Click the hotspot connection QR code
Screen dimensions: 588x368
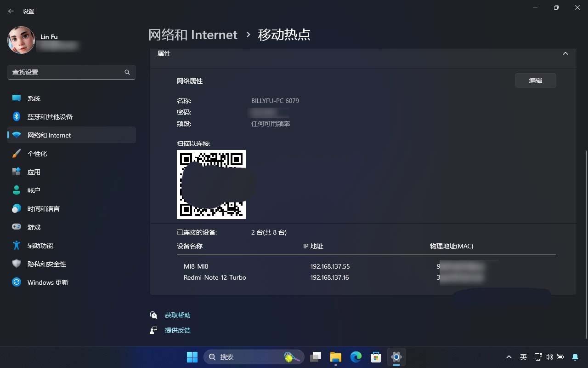[x=211, y=184]
